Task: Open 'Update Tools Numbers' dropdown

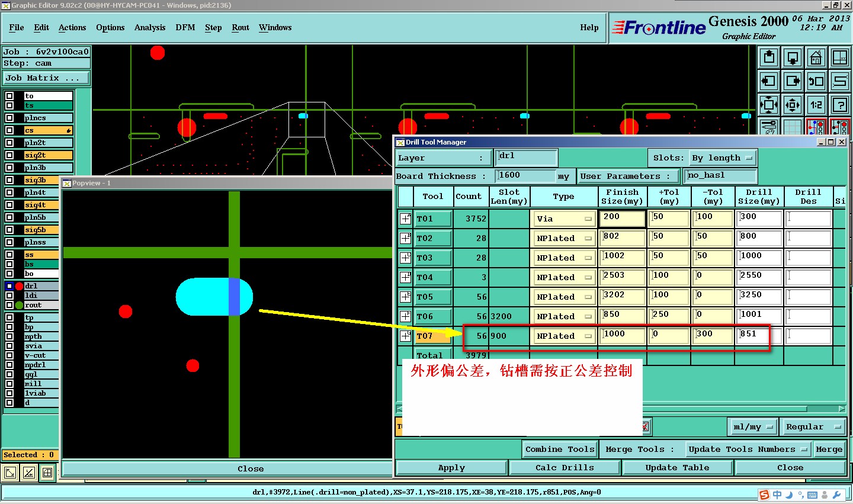Action: pyautogui.click(x=748, y=449)
